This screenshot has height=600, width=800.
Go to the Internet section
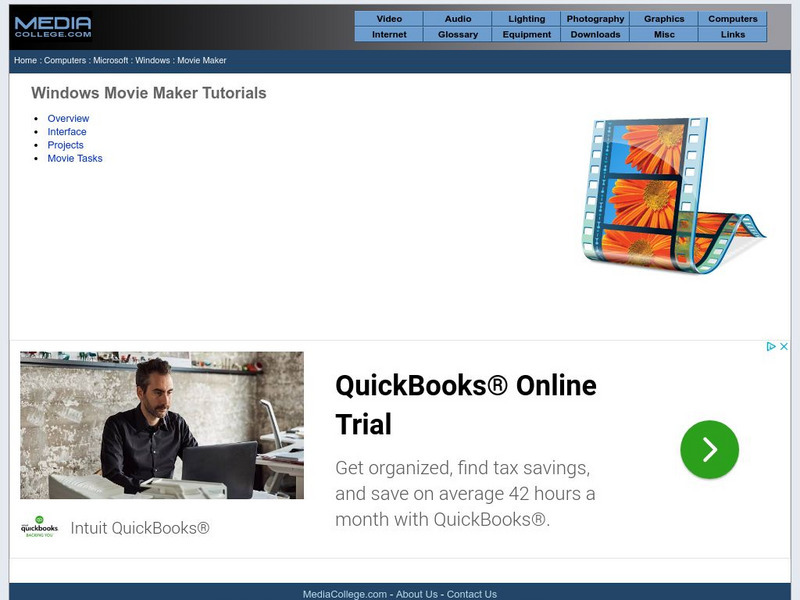tap(389, 34)
